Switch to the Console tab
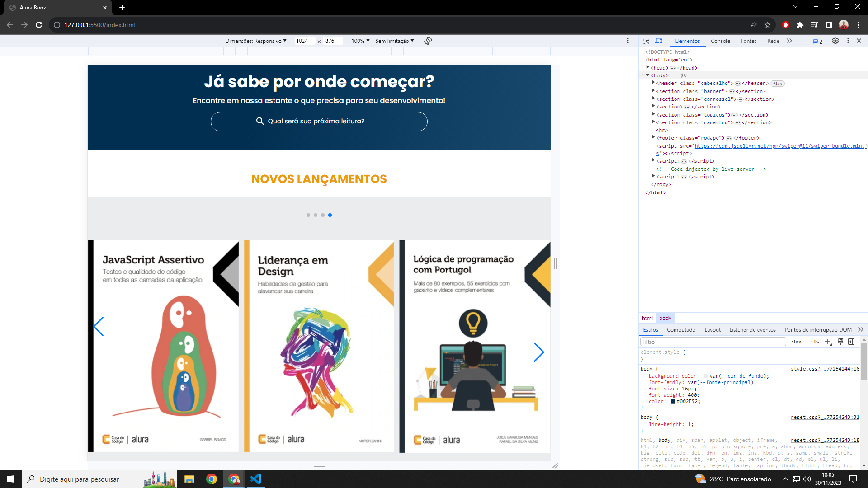The height and width of the screenshot is (488, 868). [720, 41]
